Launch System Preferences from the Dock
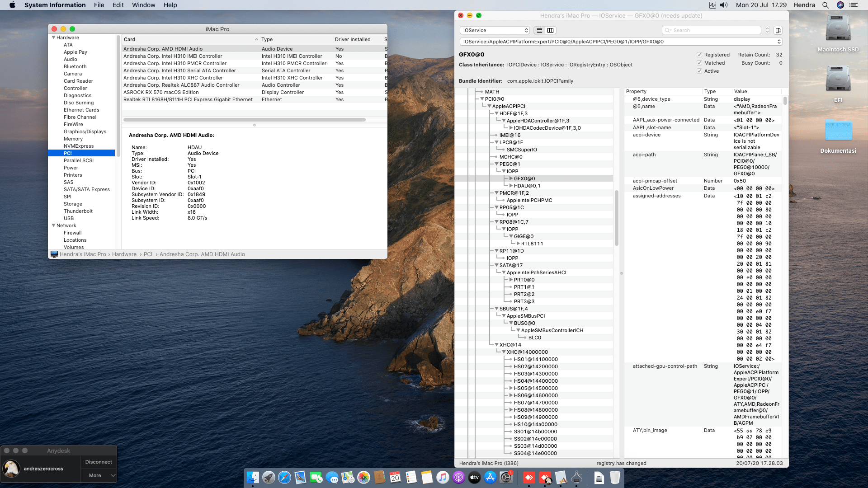 tap(506, 477)
